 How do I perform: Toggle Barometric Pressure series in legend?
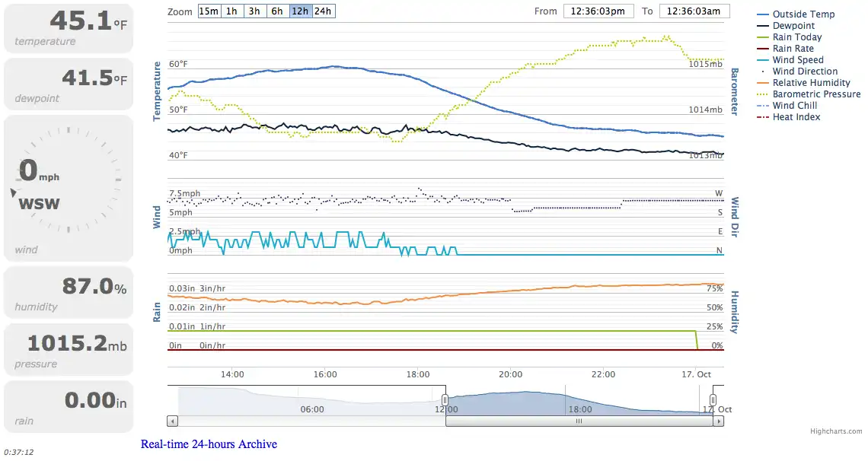(809, 94)
